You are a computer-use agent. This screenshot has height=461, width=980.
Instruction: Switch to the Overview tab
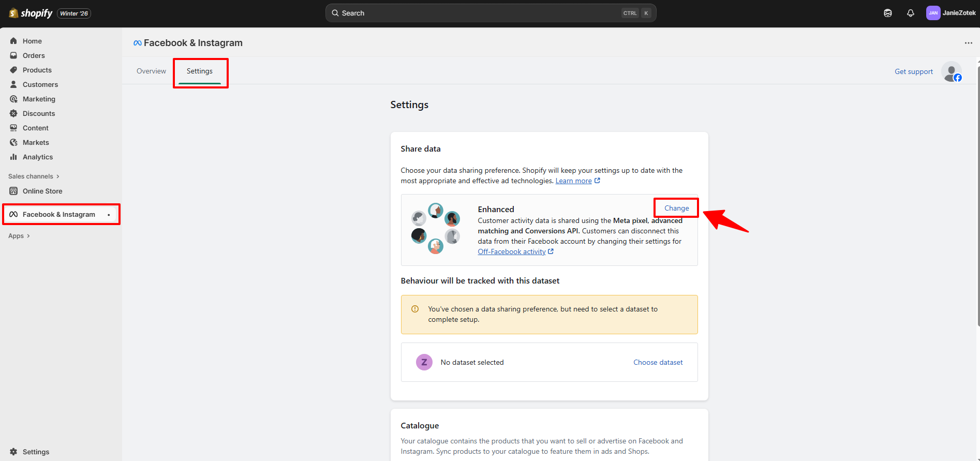[151, 71]
